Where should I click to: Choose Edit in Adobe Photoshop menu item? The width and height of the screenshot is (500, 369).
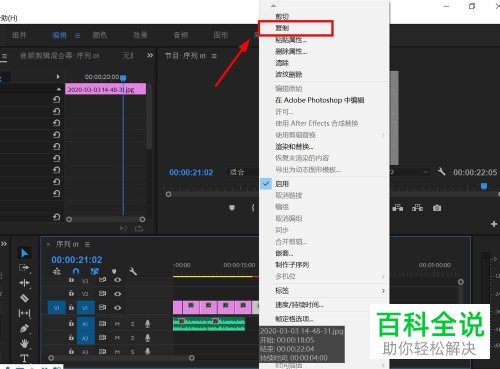[320, 100]
